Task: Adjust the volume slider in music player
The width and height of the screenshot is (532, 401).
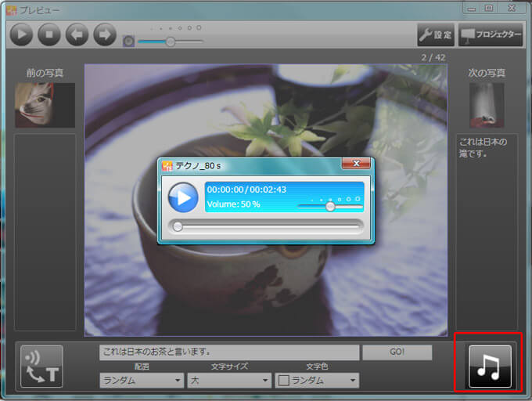Action: (330, 207)
